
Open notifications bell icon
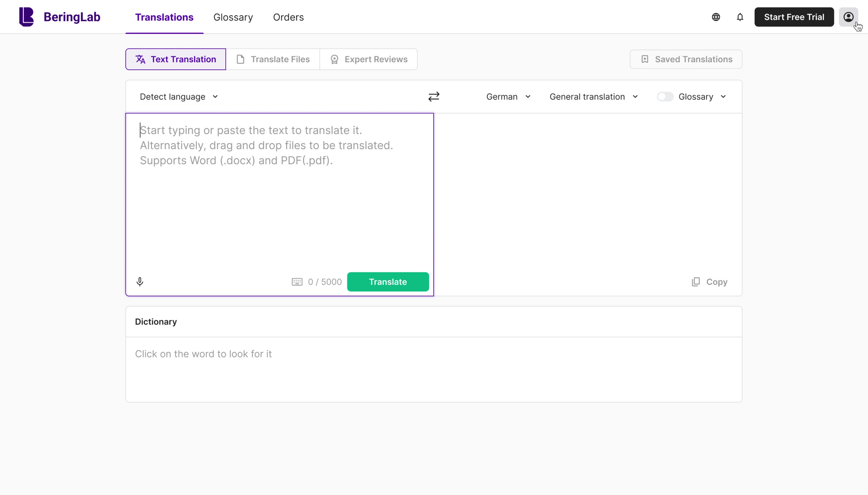click(740, 17)
